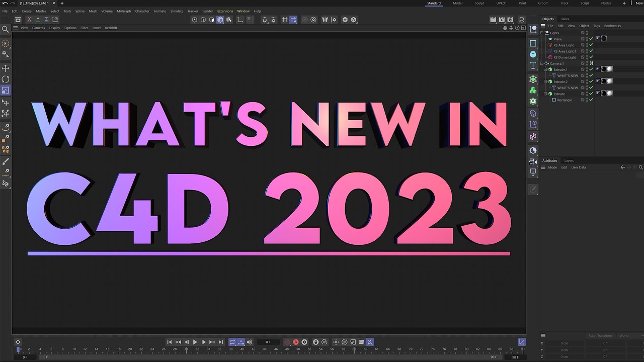This screenshot has width=644, height=362.
Task: Open the MoGraph Cloner icon in palette
Action: (x=533, y=90)
